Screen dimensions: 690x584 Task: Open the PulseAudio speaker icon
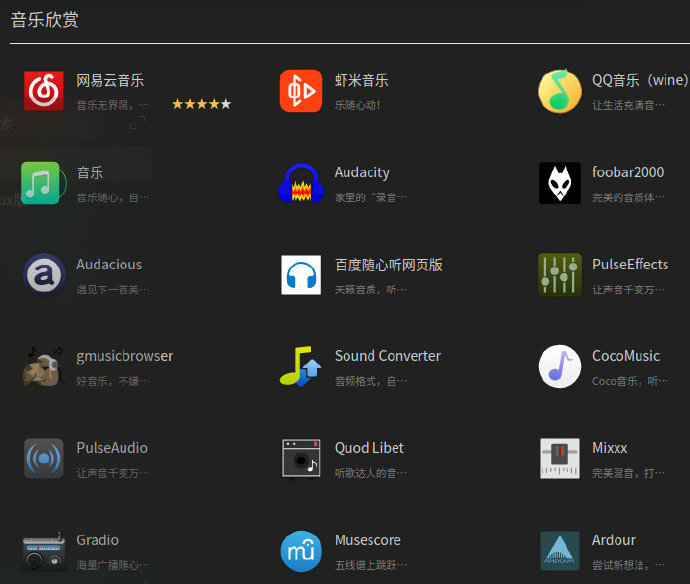[x=44, y=459]
